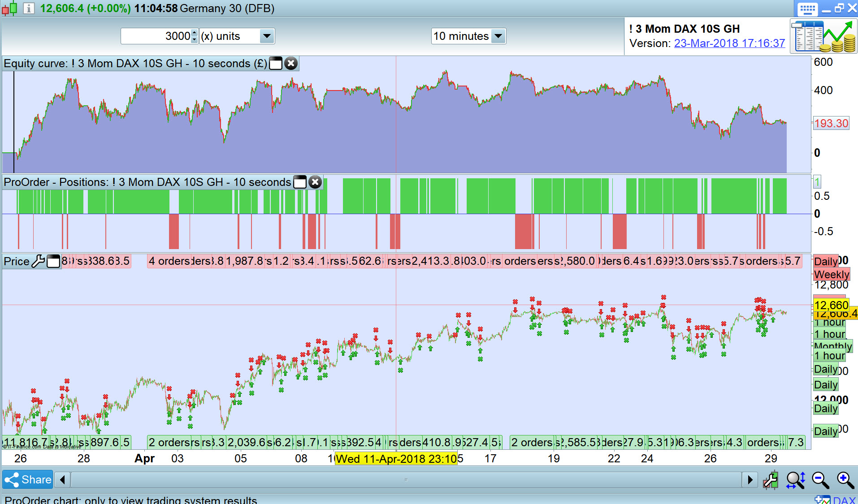858x504 pixels.
Task: Share the chart
Action: coord(28,480)
